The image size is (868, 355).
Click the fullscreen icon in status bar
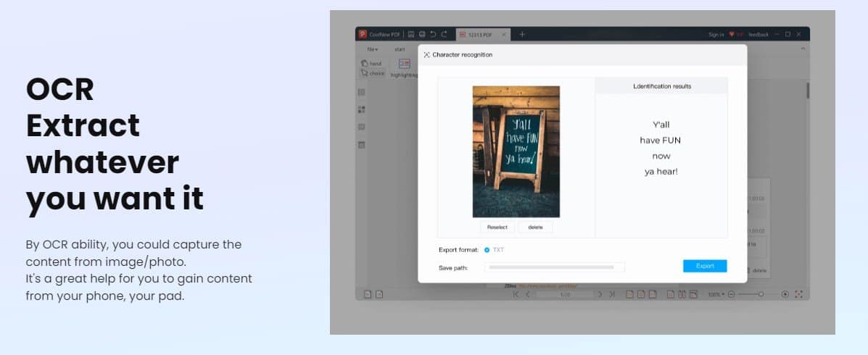[x=798, y=294]
